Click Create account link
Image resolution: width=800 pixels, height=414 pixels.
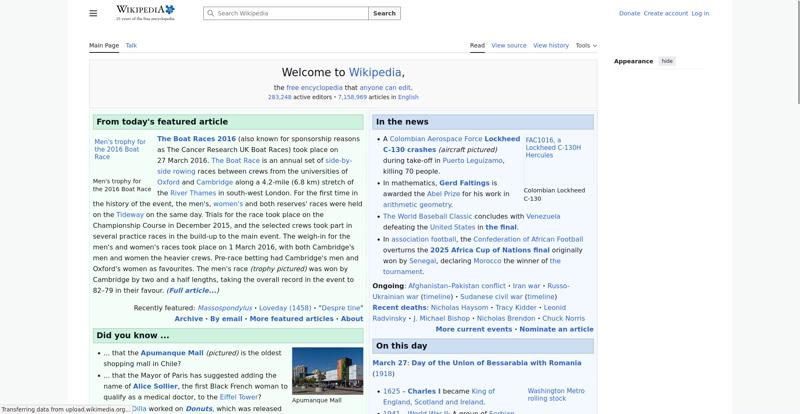click(665, 14)
